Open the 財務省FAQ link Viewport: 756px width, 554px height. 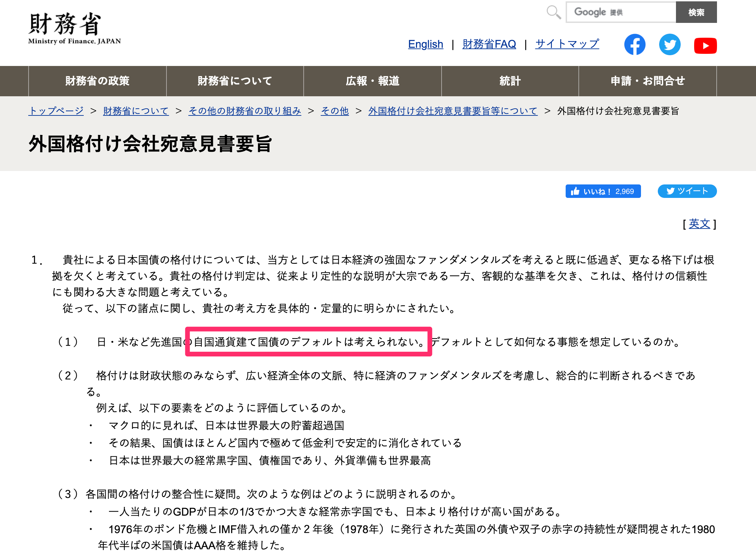pos(489,44)
